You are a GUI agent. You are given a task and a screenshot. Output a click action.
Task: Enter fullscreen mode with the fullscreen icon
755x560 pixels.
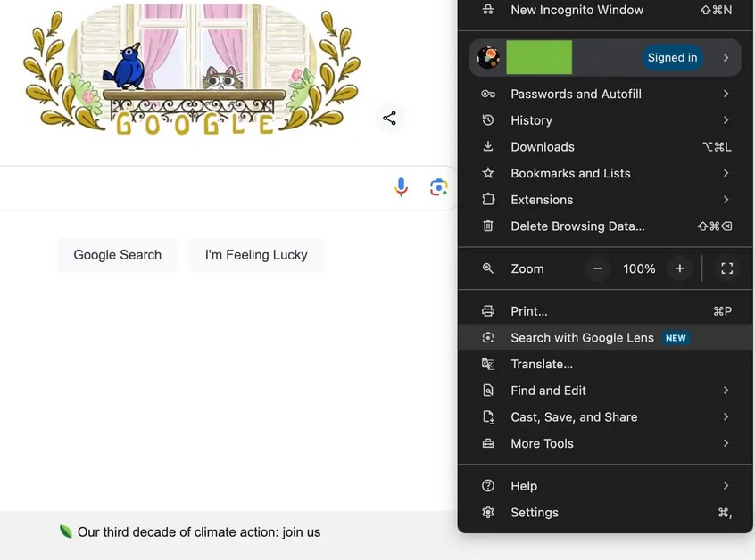(x=726, y=268)
